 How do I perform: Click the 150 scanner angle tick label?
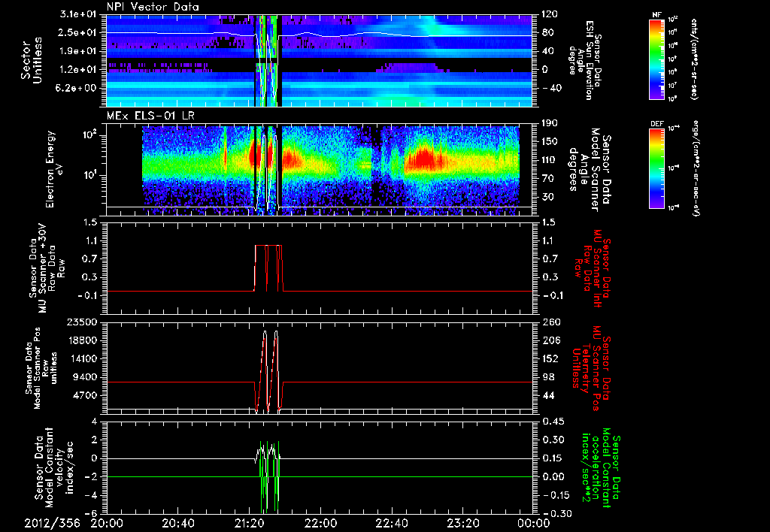[x=550, y=142]
